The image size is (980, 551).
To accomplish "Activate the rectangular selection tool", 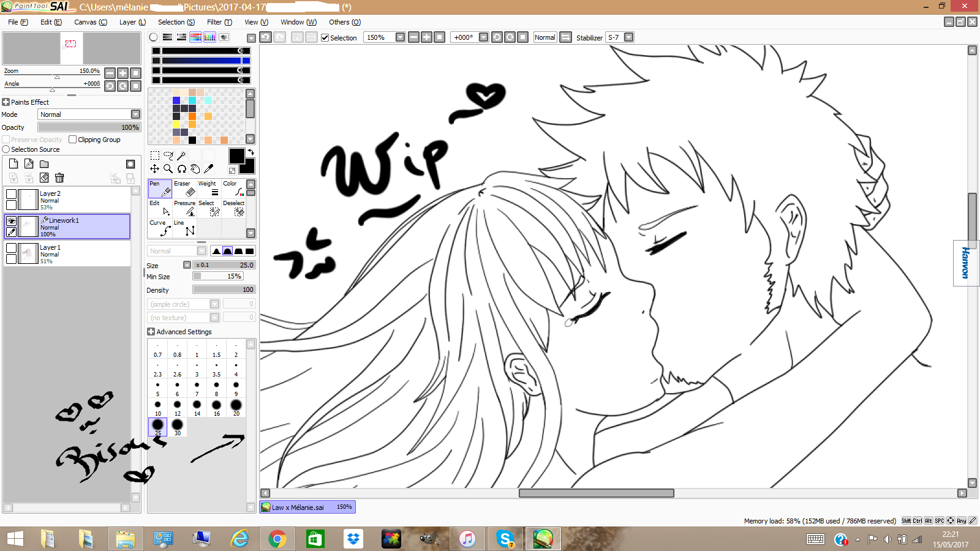I will [155, 156].
